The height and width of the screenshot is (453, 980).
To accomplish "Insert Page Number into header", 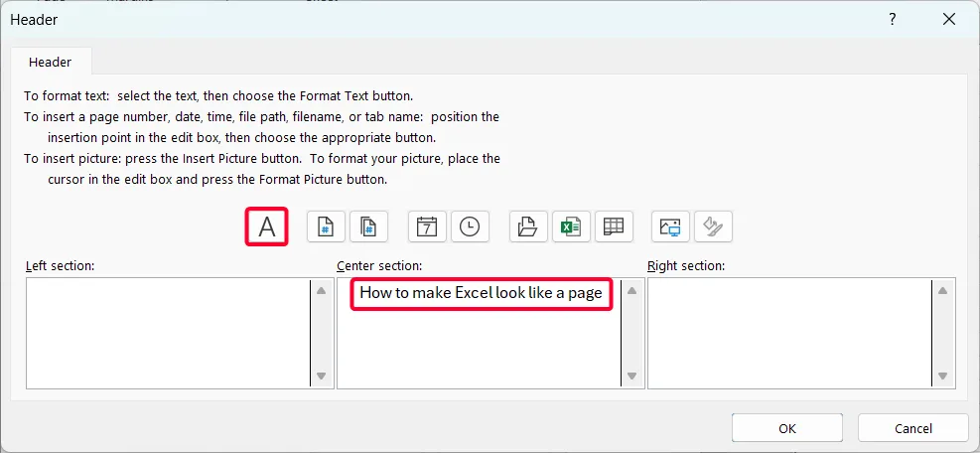I will click(x=326, y=226).
